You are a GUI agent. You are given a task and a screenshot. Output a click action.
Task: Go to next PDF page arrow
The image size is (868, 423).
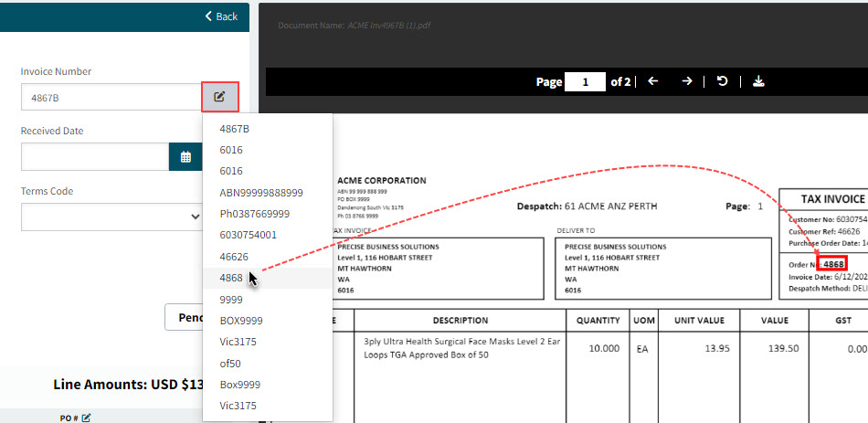(x=687, y=81)
